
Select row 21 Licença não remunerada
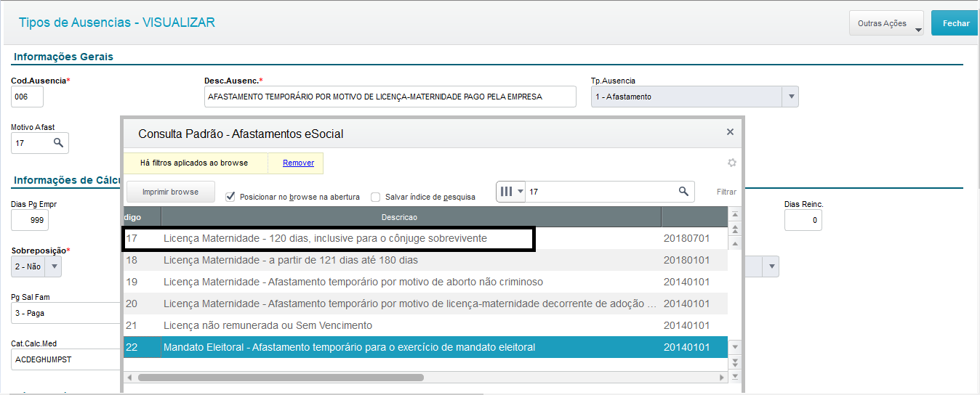(x=425, y=325)
